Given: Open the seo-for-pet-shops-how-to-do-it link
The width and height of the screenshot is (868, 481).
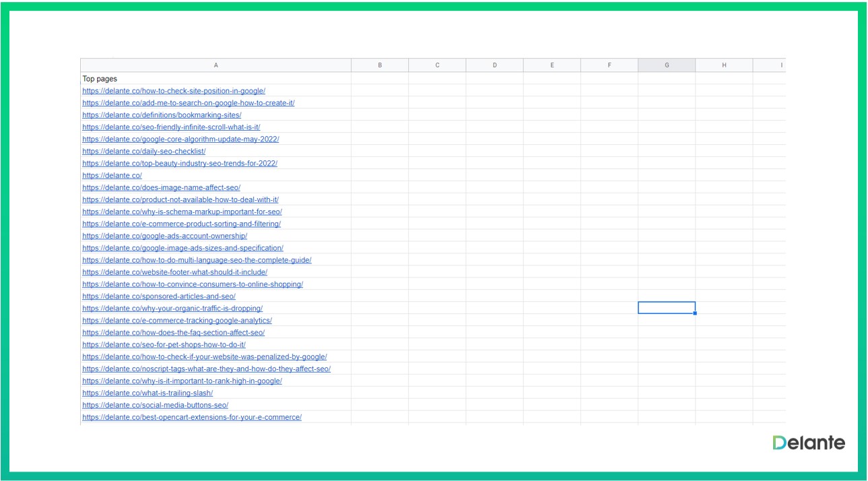Looking at the screenshot, I should coord(164,345).
